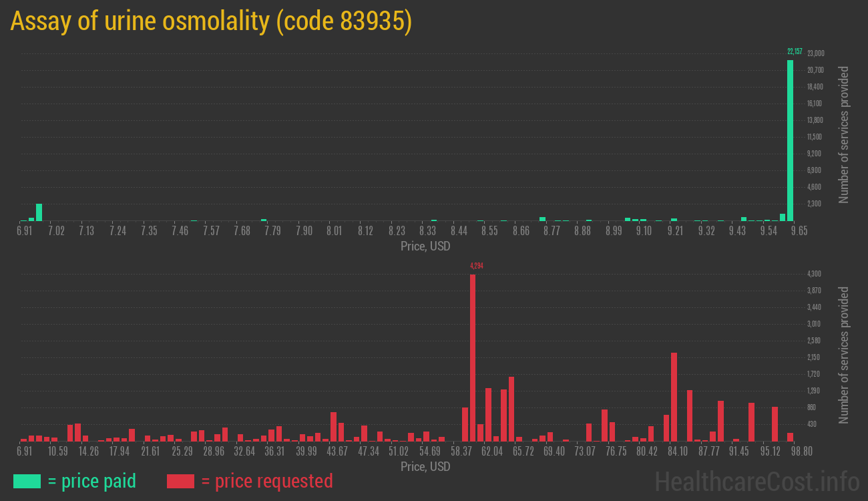This screenshot has width=868, height=501.
Task: Select the red price requested legend swatch
Action: (x=180, y=481)
